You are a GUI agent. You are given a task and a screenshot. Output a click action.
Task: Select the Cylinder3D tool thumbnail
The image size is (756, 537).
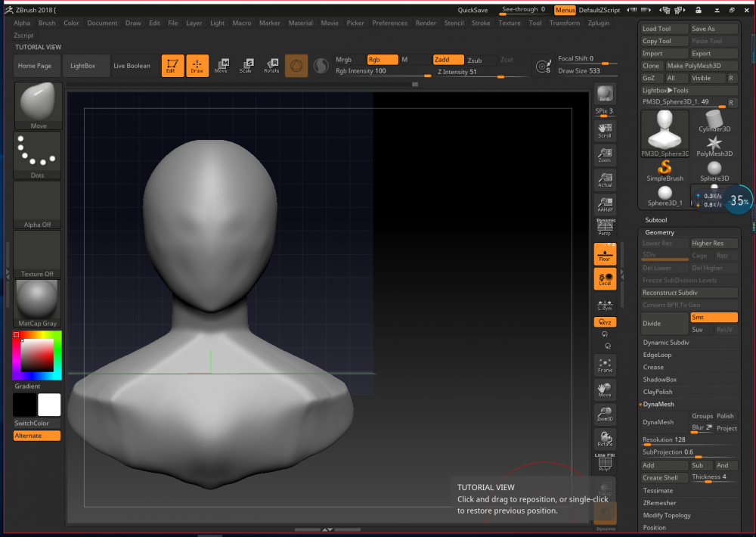click(714, 122)
